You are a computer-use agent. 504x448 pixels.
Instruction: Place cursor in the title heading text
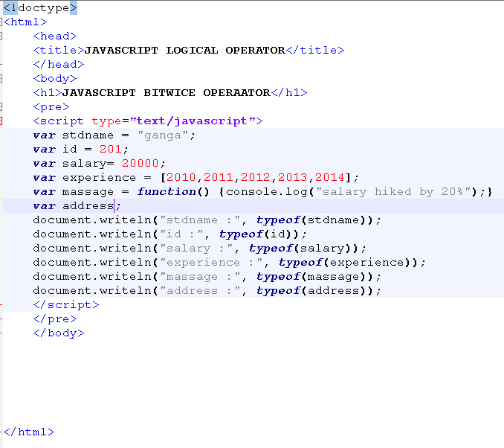tap(184, 51)
